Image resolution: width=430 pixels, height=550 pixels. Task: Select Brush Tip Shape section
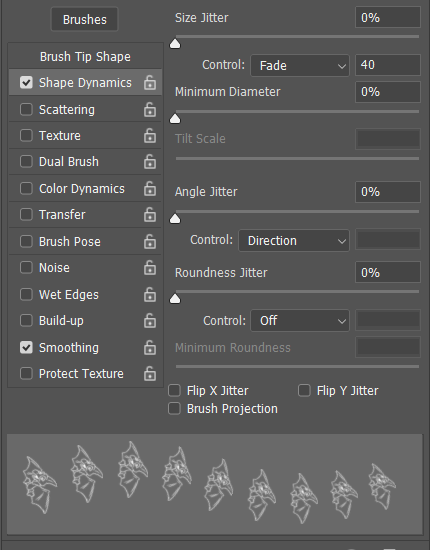click(x=85, y=56)
